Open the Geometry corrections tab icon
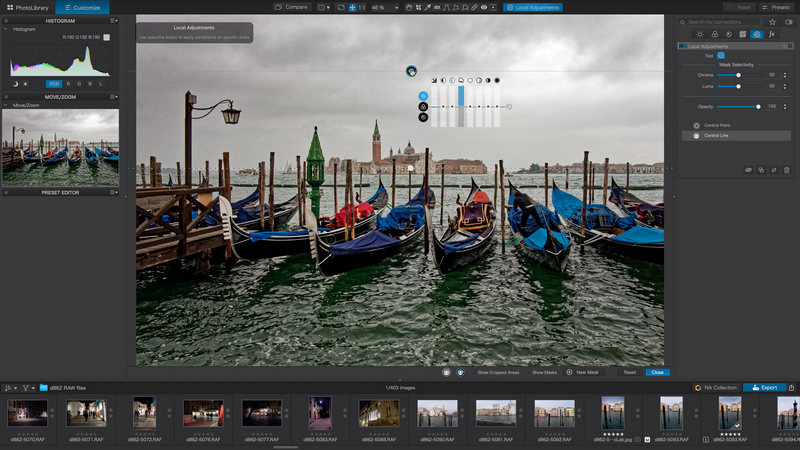 click(743, 34)
